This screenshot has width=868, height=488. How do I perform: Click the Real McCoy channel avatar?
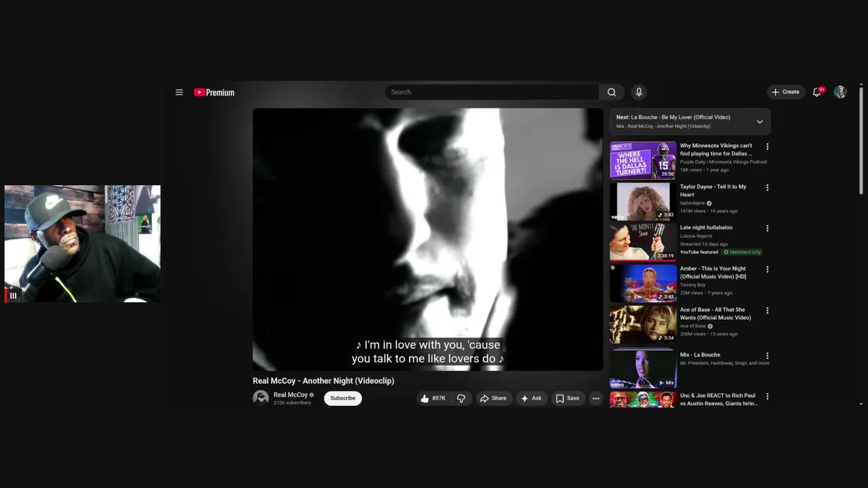(x=261, y=398)
